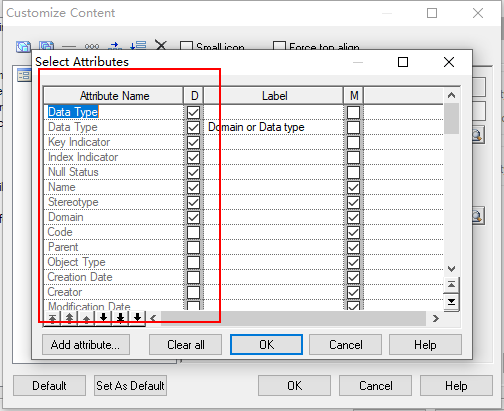Confirm with OK in Select Attributes dialog
The image size is (504, 411).
pos(266,345)
